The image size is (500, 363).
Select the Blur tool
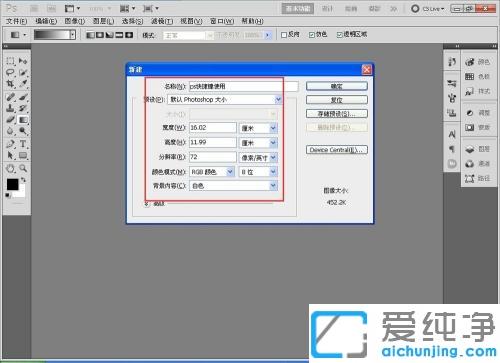click(10, 131)
